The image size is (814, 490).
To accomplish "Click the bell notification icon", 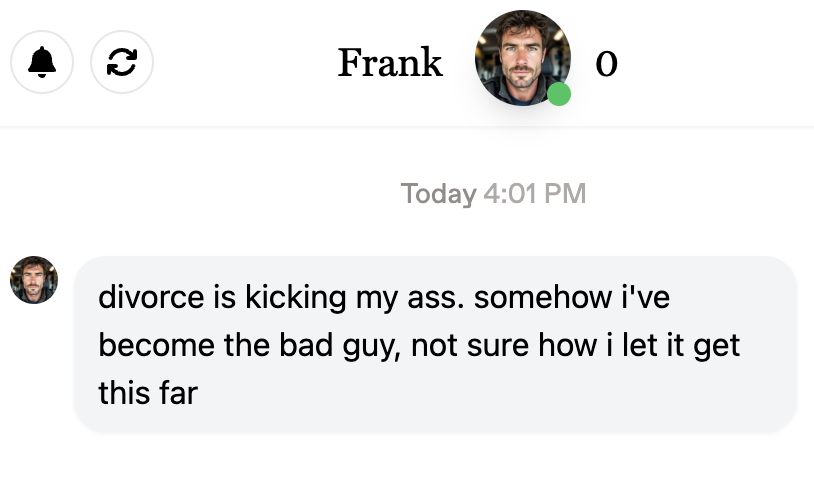I will [x=42, y=62].
